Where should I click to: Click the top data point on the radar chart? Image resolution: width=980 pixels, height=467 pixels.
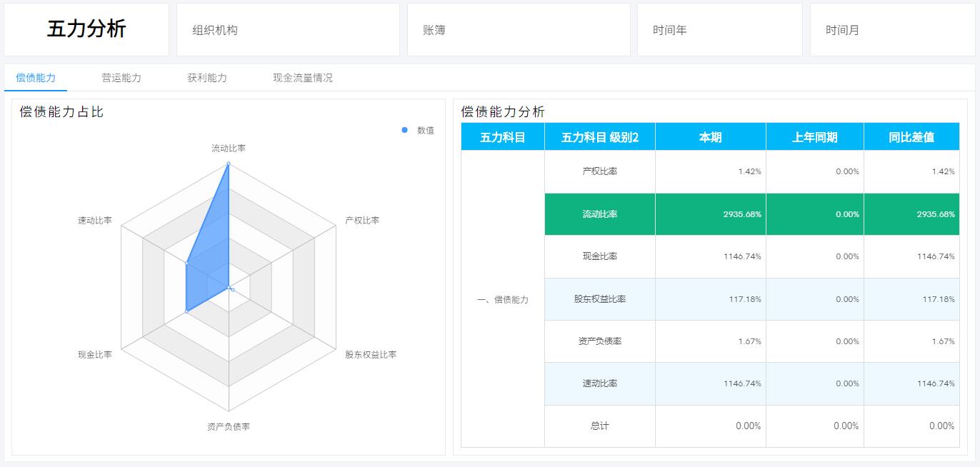227,163
